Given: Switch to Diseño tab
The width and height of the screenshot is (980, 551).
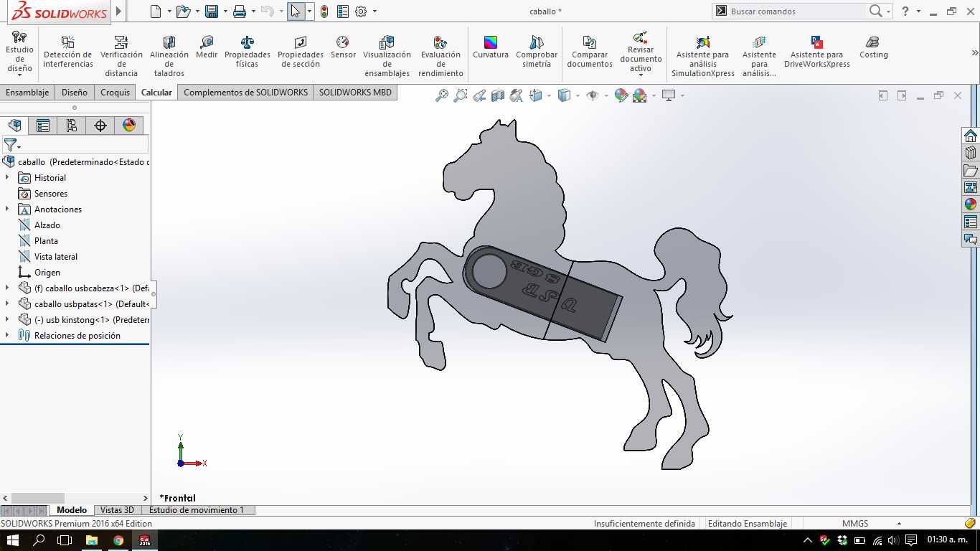Looking at the screenshot, I should click(x=75, y=93).
